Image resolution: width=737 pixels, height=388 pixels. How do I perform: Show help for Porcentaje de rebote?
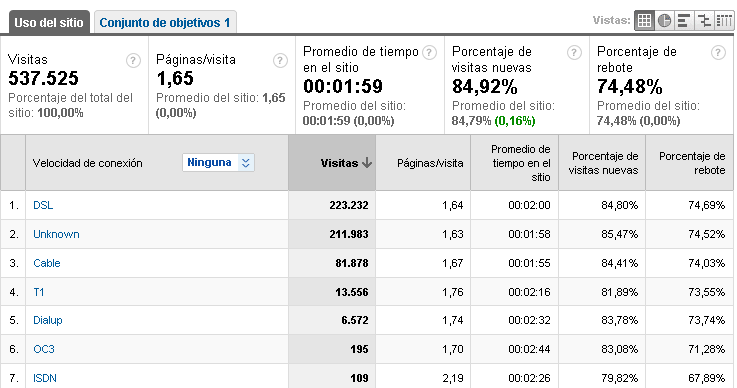click(x=718, y=53)
